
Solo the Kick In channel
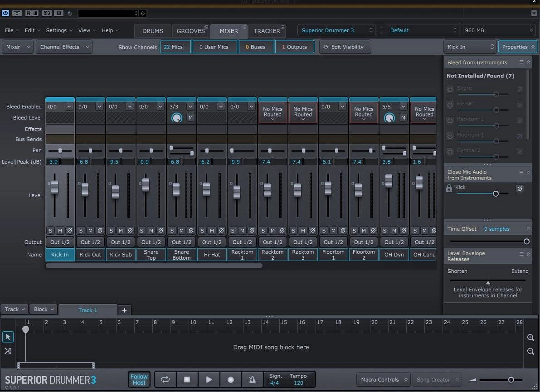click(50, 230)
